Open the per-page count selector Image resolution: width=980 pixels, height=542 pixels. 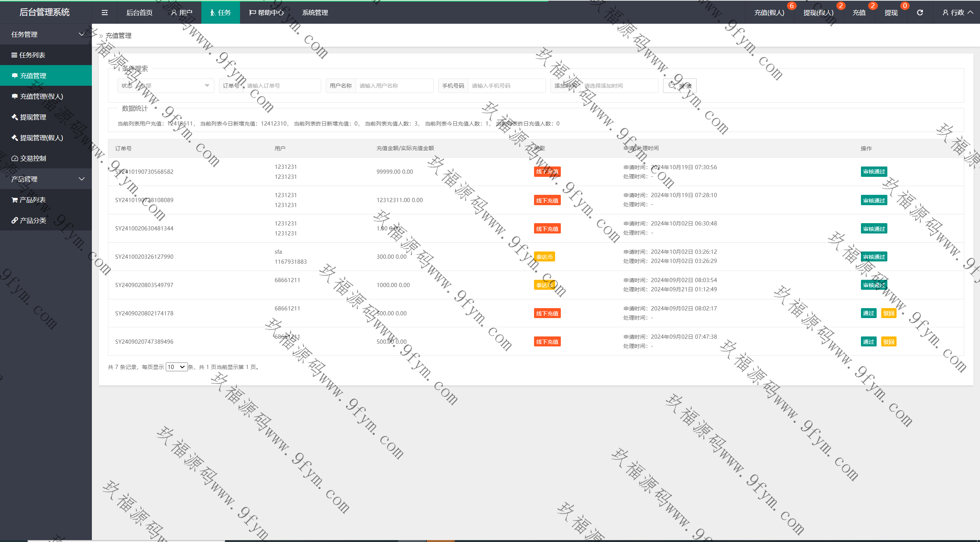176,367
